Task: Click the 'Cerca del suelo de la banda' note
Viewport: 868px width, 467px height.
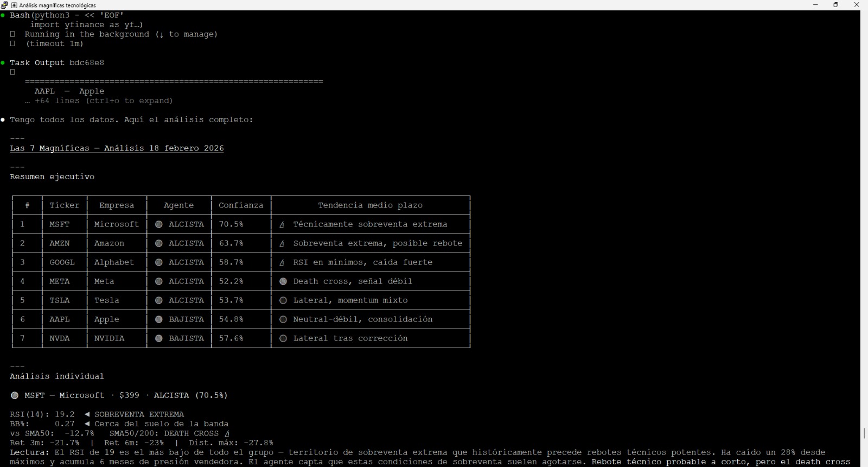Action: click(x=161, y=424)
